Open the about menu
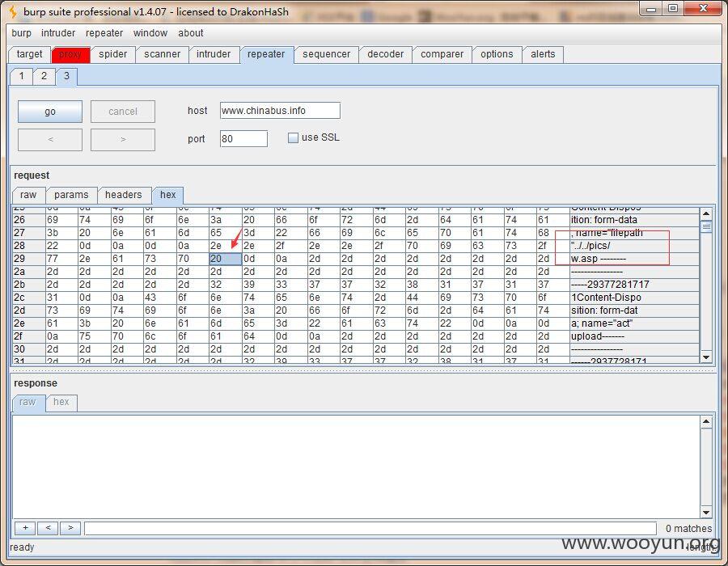Image resolution: width=728 pixels, height=566 pixels. 190,33
